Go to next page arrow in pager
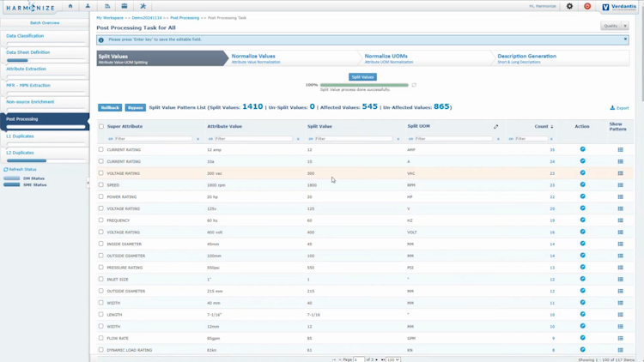644x362 pixels. (x=377, y=359)
